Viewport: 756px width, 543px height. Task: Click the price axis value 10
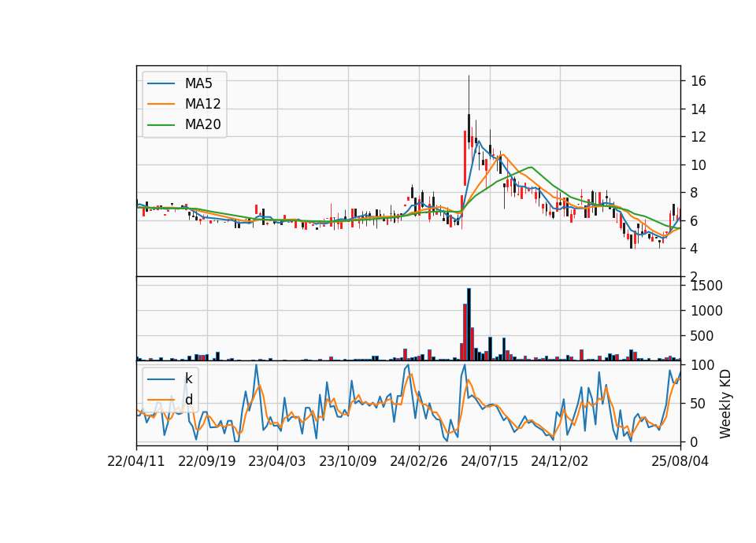[699, 165]
